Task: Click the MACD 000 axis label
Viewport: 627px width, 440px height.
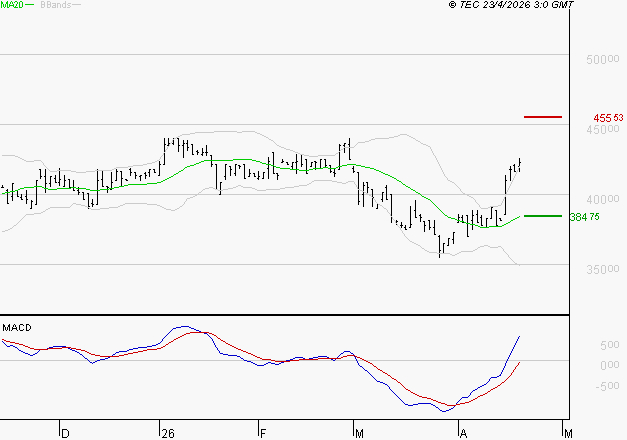Action: coord(610,365)
